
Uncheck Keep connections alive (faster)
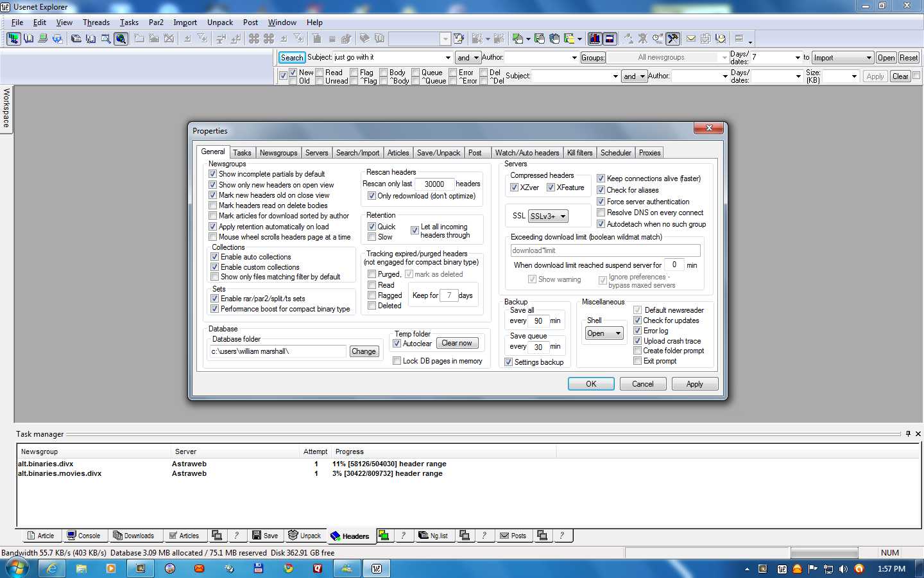coord(601,179)
